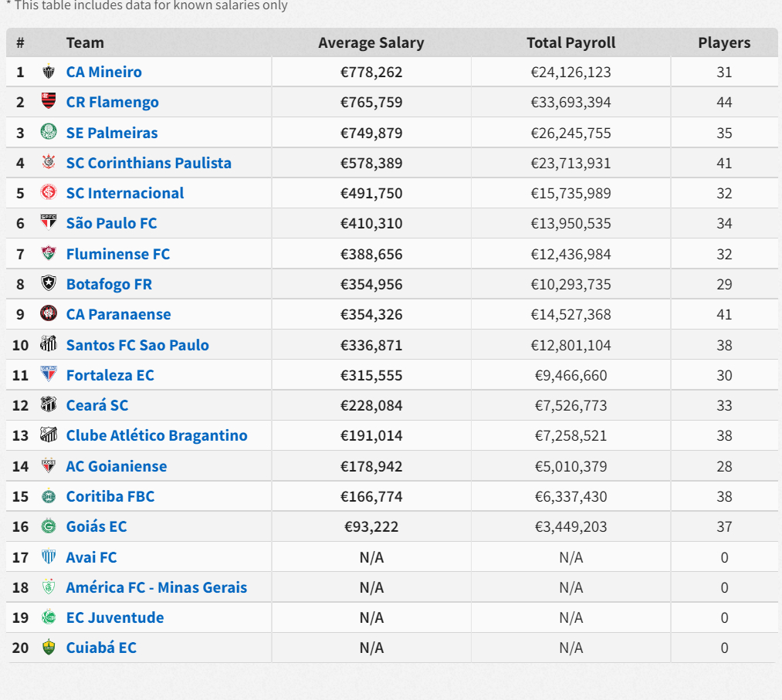This screenshot has width=782, height=700.
Task: Open the Botafogo FR team link
Action: [x=109, y=284]
